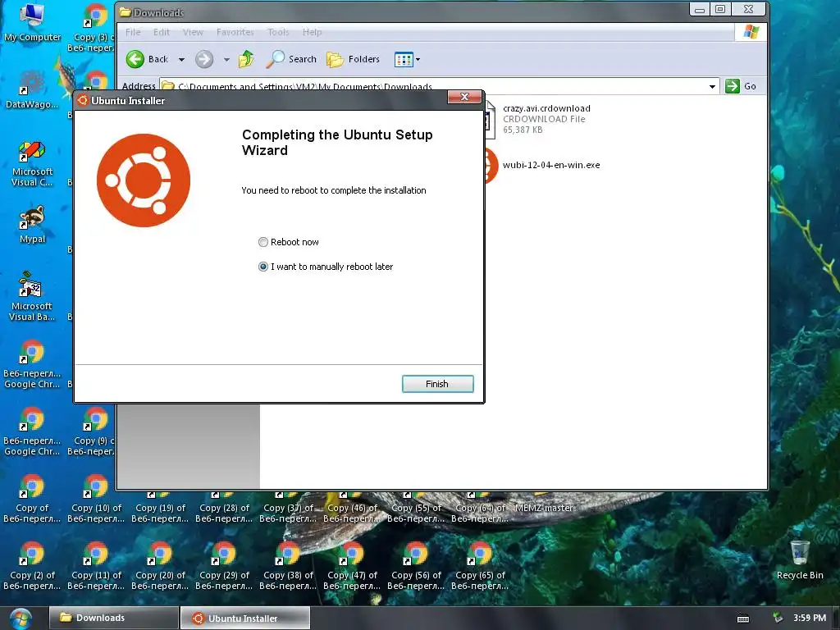Viewport: 840px width, 630px height.
Task: Click the Copy (65) of Chrome shortcut
Action: tap(480, 567)
